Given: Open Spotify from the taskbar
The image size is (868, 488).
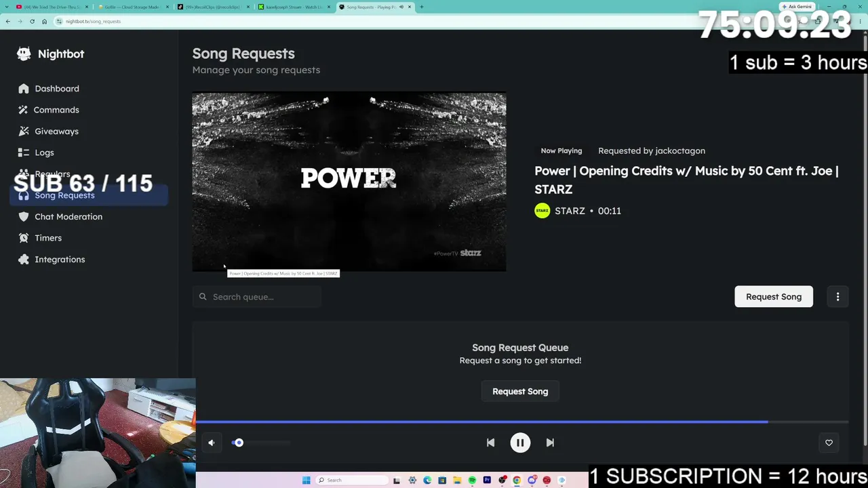Looking at the screenshot, I should 472,481.
